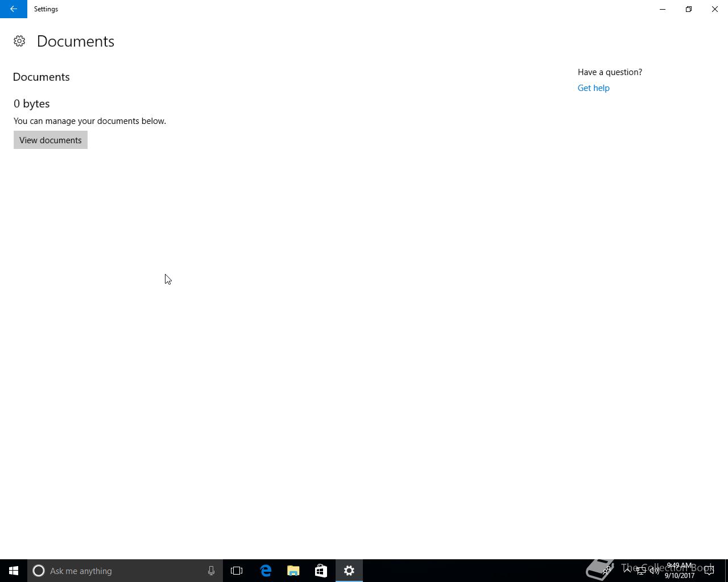Open File Explorer from the taskbar
The height and width of the screenshot is (582, 728).
[x=293, y=571]
